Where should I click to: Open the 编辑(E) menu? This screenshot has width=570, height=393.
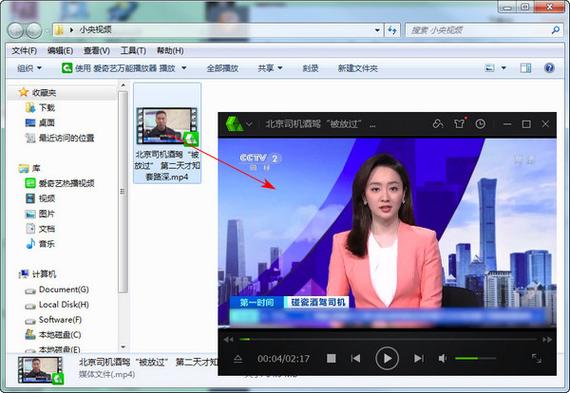60,51
